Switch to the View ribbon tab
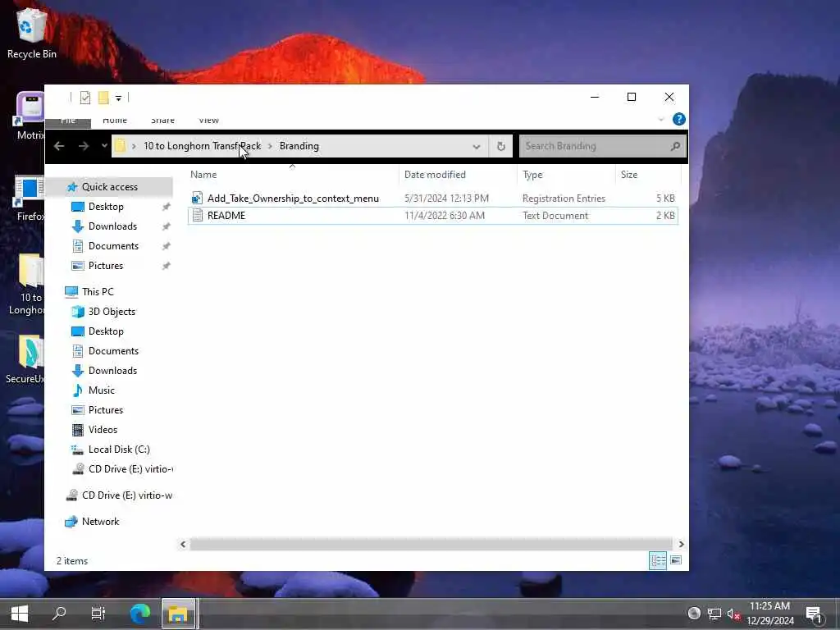The image size is (840, 630). coord(209,121)
